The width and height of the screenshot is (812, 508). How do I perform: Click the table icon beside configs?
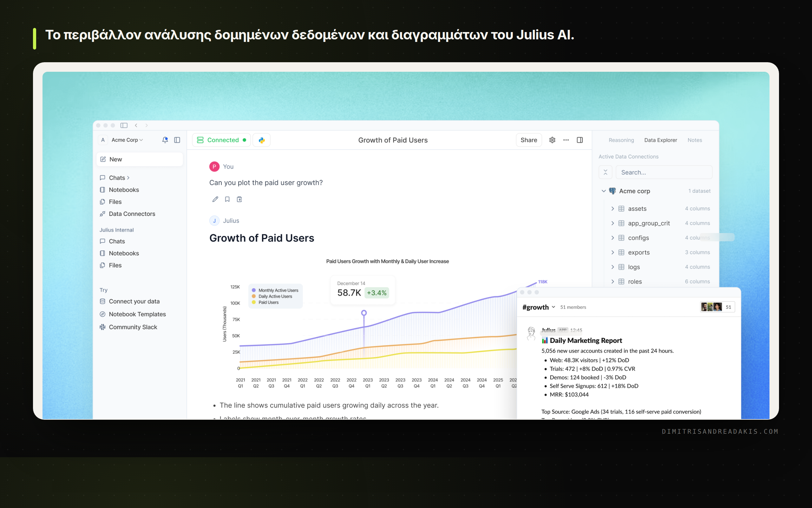pos(621,238)
